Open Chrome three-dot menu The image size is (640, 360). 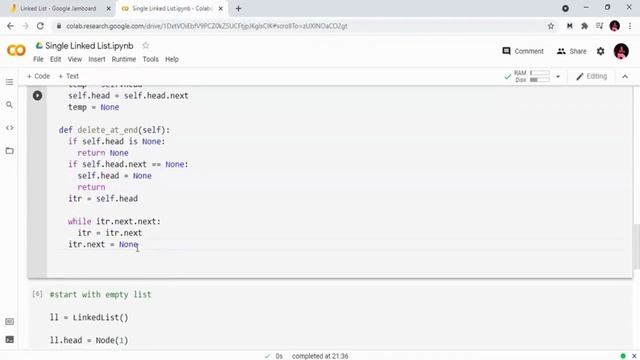(630, 26)
